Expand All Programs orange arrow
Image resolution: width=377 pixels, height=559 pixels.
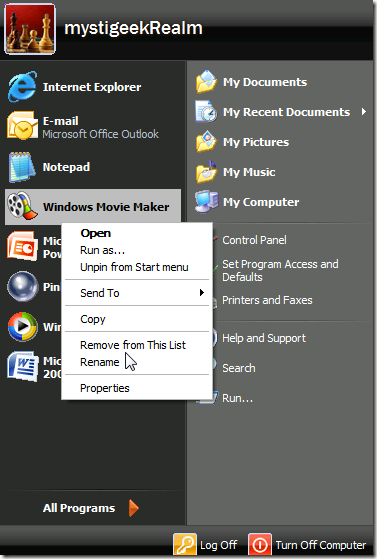pos(133,508)
